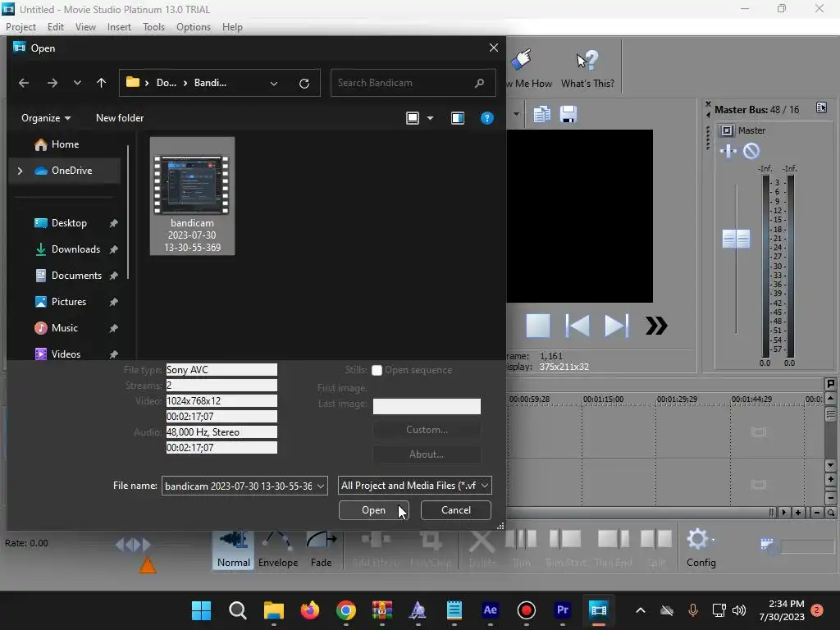Open the Music quick access folder
The width and height of the screenshot is (840, 630).
click(64, 328)
